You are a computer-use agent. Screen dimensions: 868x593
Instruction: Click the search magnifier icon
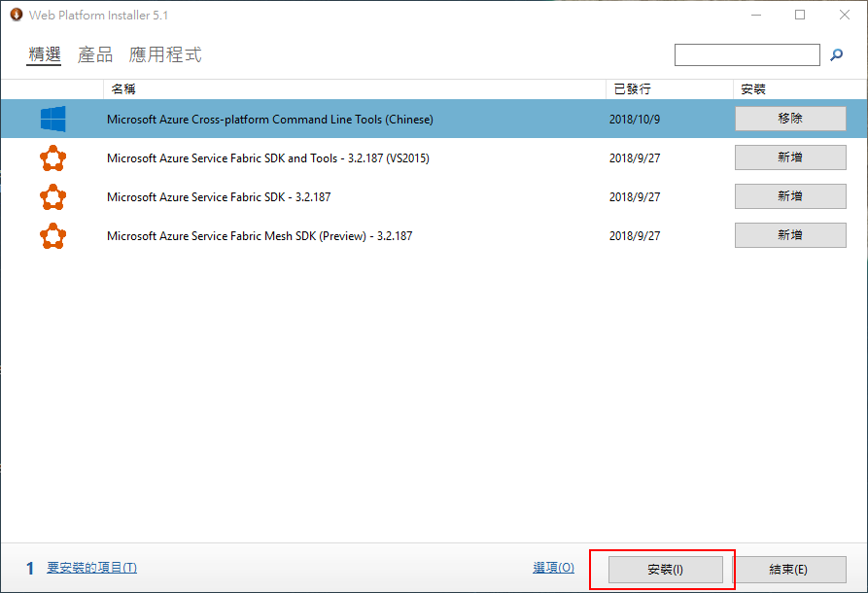(x=837, y=54)
